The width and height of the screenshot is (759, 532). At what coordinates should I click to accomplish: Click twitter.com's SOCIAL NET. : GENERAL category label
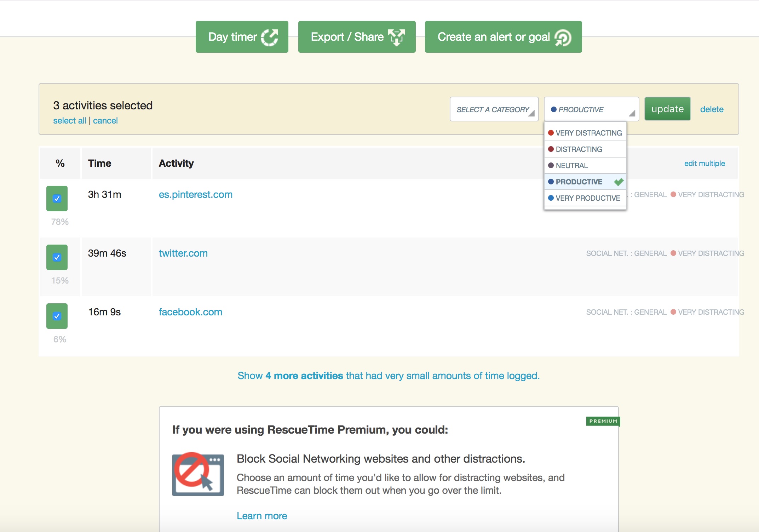(x=626, y=253)
